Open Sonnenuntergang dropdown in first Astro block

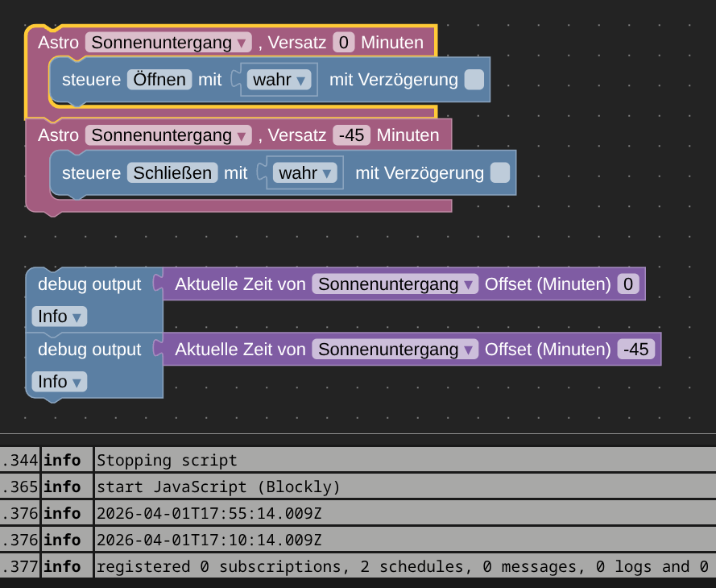point(168,43)
